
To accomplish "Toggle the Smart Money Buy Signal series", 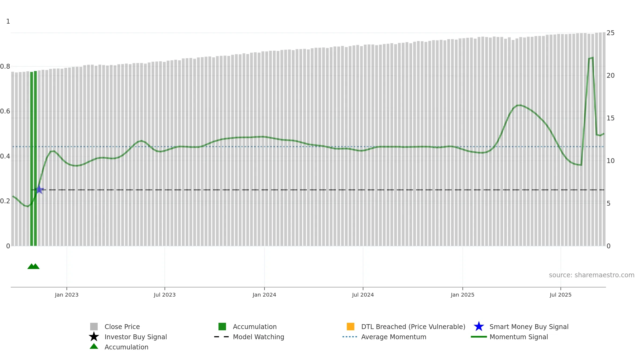I will pos(529,327).
